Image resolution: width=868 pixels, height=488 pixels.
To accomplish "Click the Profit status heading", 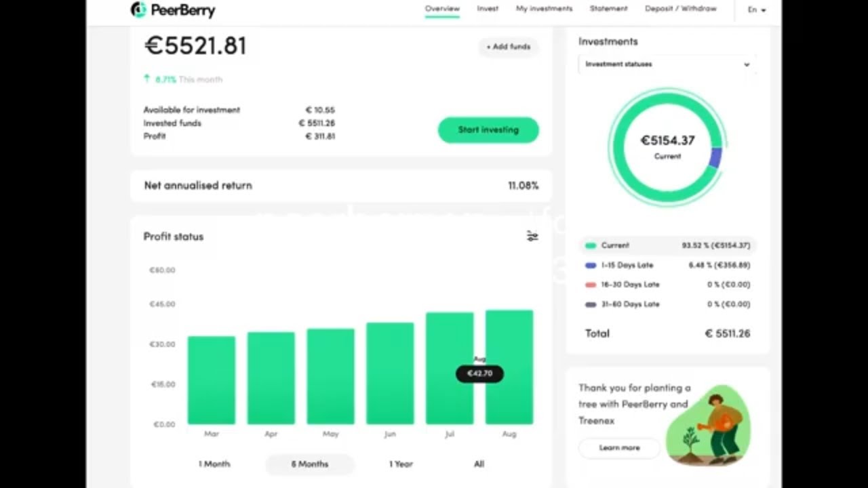I will tap(174, 237).
